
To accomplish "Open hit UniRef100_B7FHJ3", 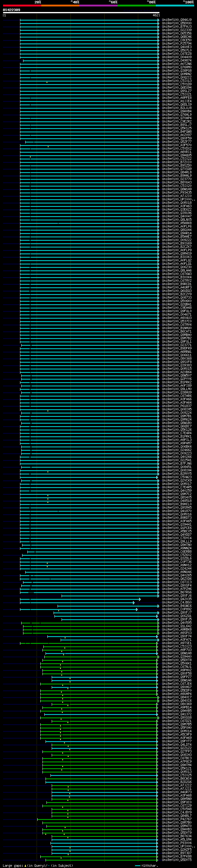I will click(x=177, y=26).
